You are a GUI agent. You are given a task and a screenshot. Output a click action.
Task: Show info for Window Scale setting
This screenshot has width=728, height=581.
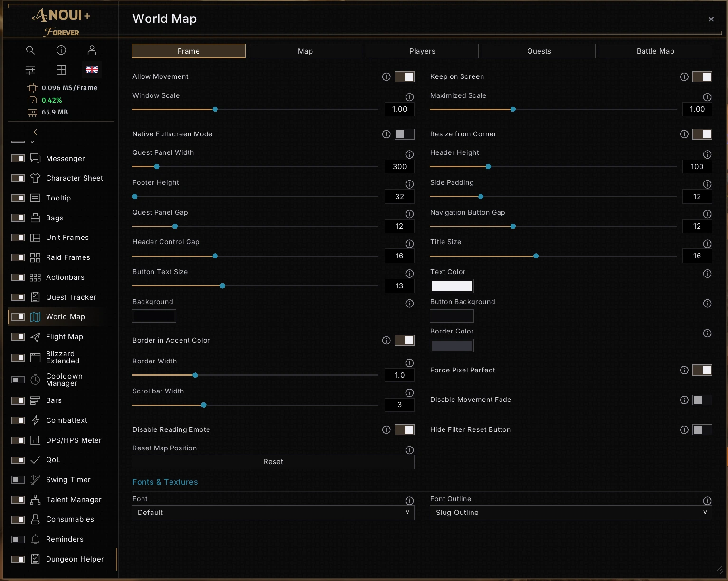click(409, 97)
